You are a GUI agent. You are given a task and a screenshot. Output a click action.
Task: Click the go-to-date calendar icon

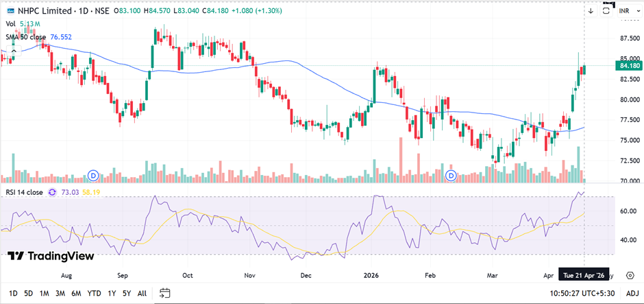[x=162, y=293]
